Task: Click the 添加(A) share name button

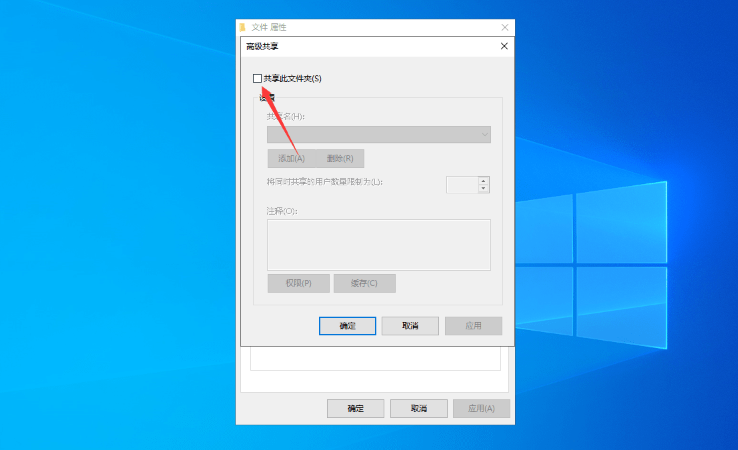Action: click(291, 158)
